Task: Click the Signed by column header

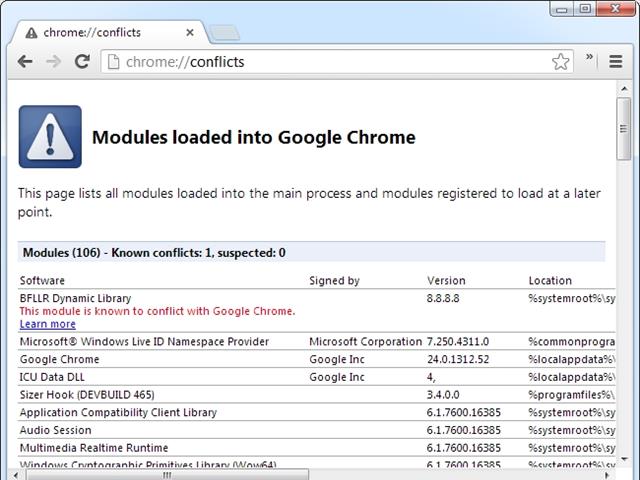Action: [334, 280]
